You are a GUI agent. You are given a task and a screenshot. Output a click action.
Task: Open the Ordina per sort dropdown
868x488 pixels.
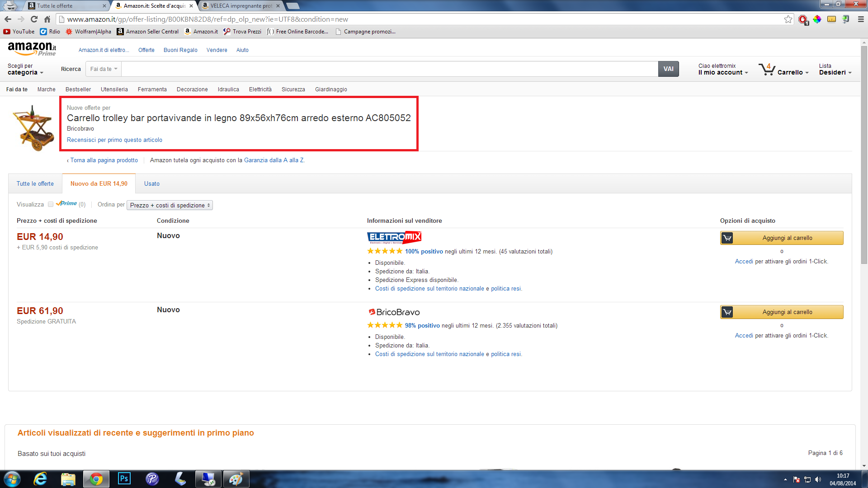click(170, 205)
